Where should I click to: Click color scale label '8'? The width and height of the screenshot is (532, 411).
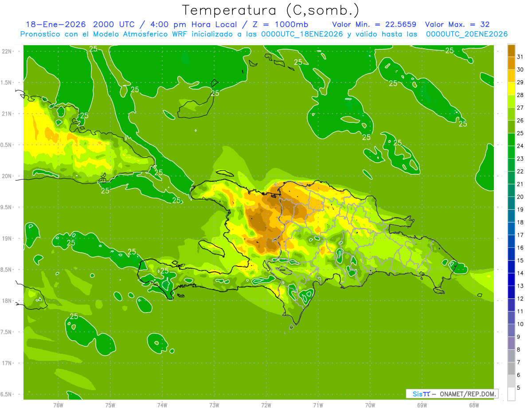point(519,349)
